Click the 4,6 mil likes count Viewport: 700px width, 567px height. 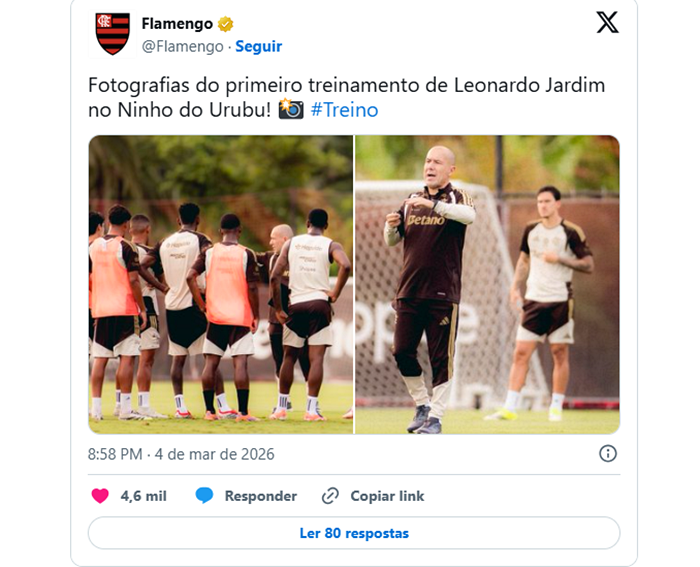(x=143, y=496)
